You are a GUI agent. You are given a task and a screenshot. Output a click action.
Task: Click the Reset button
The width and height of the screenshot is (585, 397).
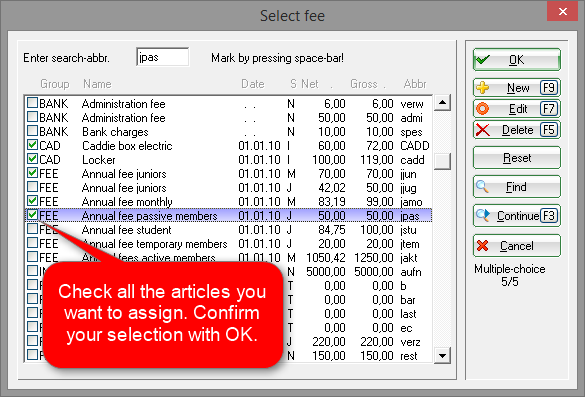pyautogui.click(x=517, y=158)
